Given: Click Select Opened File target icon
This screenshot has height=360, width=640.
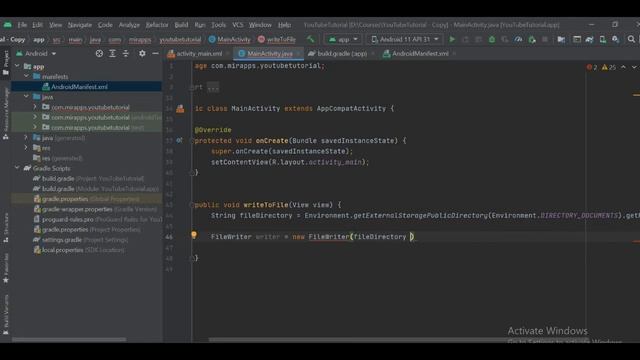Looking at the screenshot, I should point(99,53).
